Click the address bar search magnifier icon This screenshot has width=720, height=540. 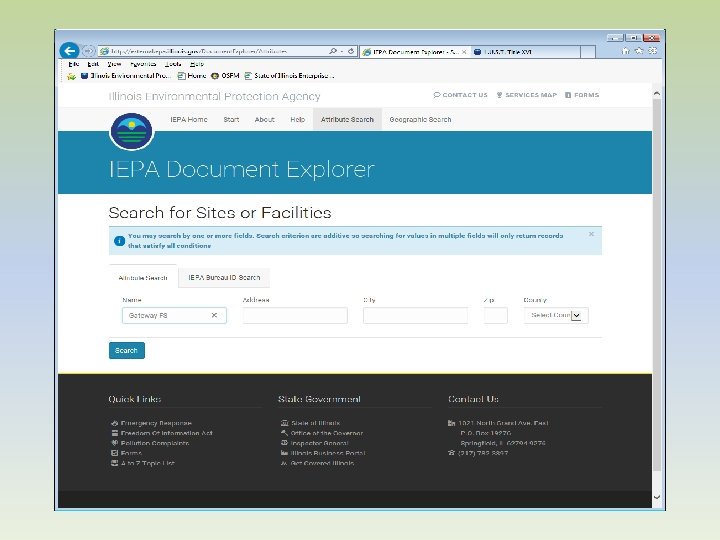point(333,51)
